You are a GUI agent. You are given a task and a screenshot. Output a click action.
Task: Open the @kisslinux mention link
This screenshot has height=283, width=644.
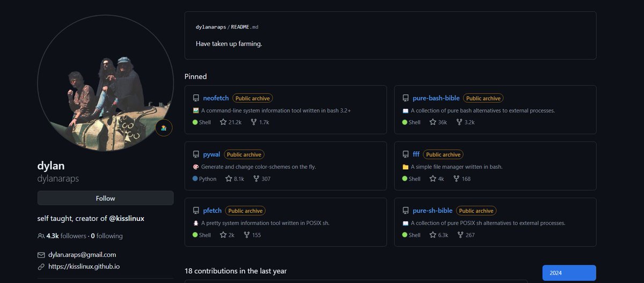(x=126, y=219)
